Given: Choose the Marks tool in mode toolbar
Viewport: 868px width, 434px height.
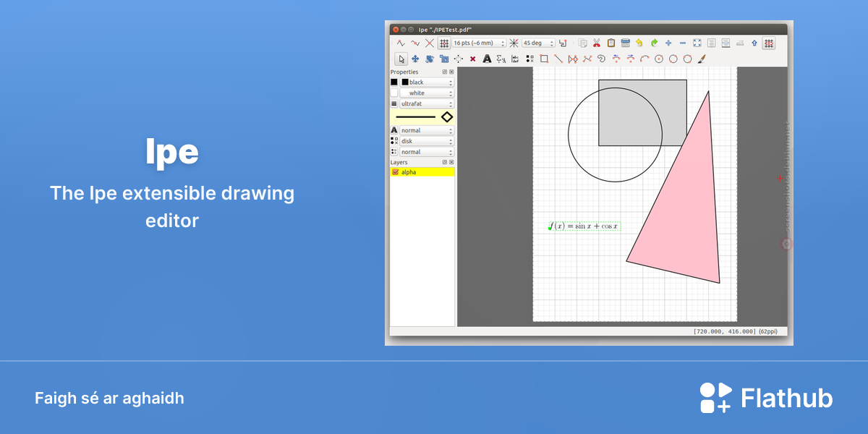Looking at the screenshot, I should (x=530, y=59).
